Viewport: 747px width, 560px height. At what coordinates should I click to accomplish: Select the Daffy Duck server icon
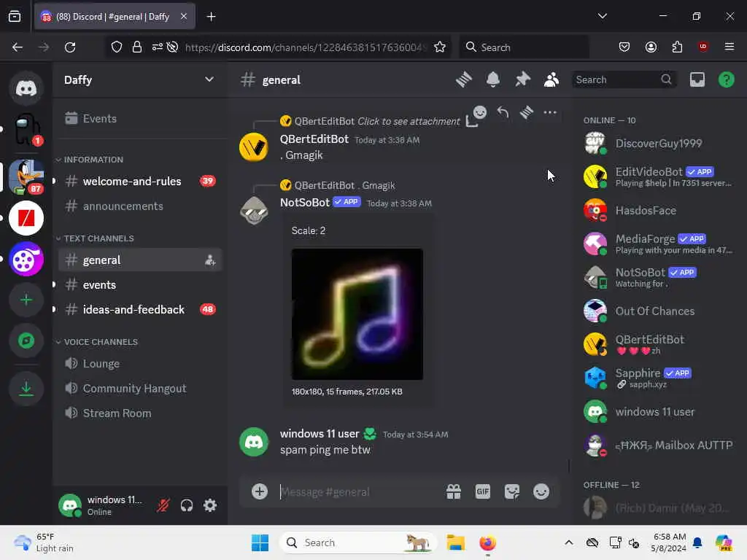[x=26, y=176]
